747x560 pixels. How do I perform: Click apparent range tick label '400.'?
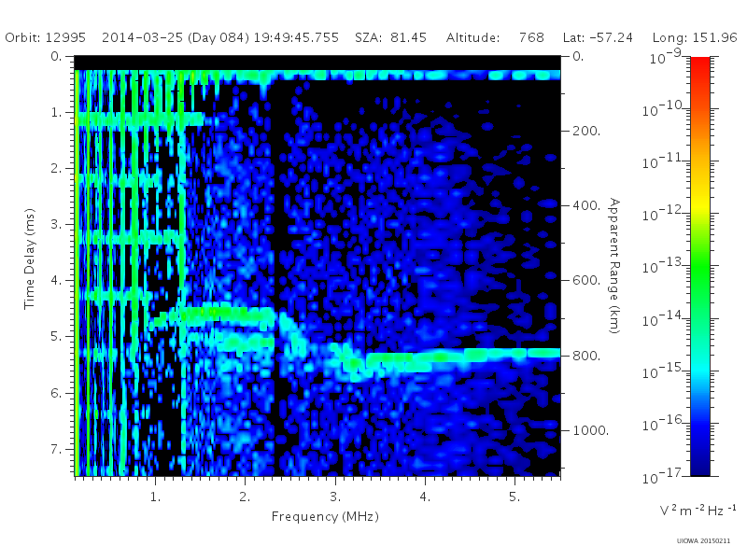(586, 205)
